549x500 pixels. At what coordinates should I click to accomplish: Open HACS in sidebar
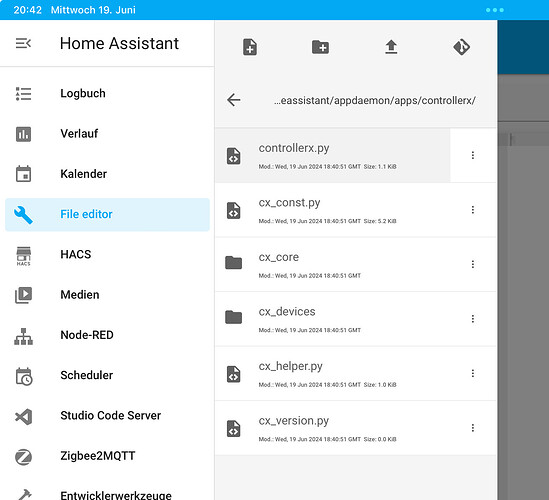pos(107,255)
